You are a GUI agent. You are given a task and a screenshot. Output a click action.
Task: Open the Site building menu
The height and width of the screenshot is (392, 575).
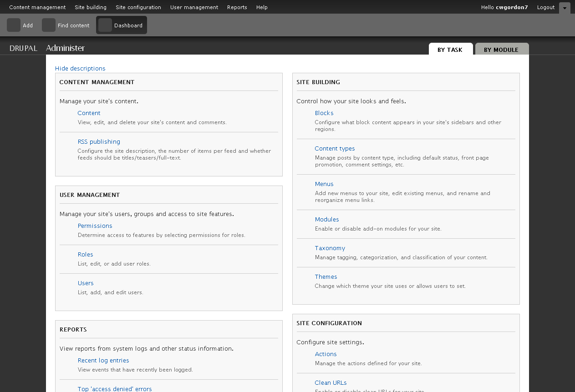(x=91, y=7)
